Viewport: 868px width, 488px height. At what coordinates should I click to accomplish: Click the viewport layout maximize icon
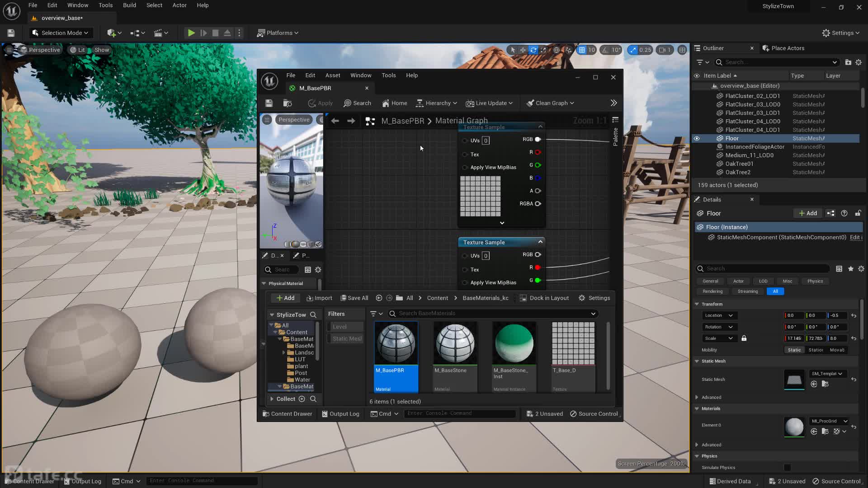click(x=682, y=50)
